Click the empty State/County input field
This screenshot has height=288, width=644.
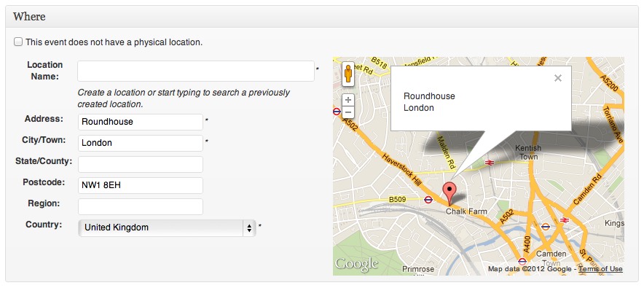141,164
